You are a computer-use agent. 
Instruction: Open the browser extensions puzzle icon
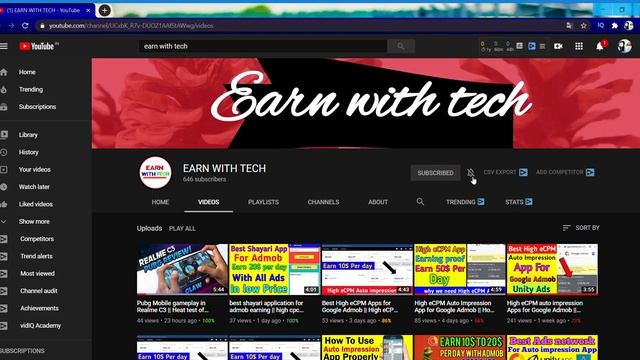pos(615,25)
